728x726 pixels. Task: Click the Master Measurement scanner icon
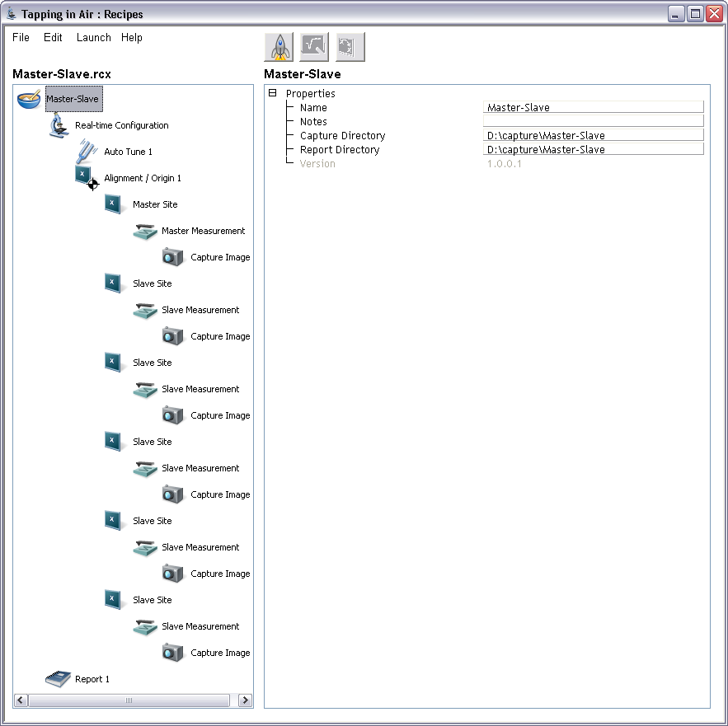[x=144, y=231]
